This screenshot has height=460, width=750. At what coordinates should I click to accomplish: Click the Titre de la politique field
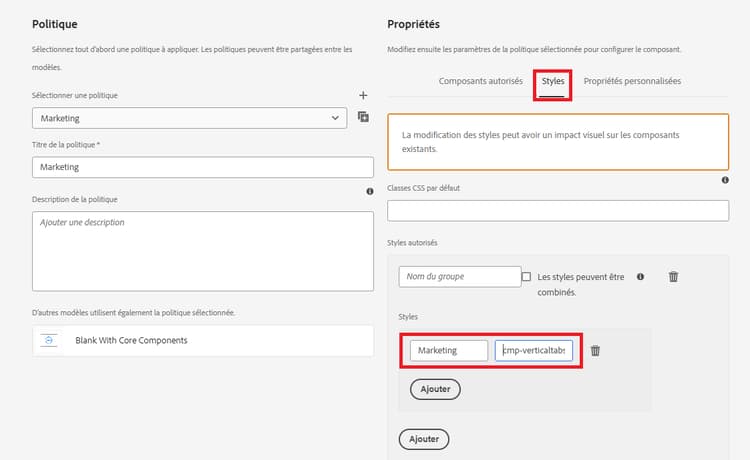point(203,167)
